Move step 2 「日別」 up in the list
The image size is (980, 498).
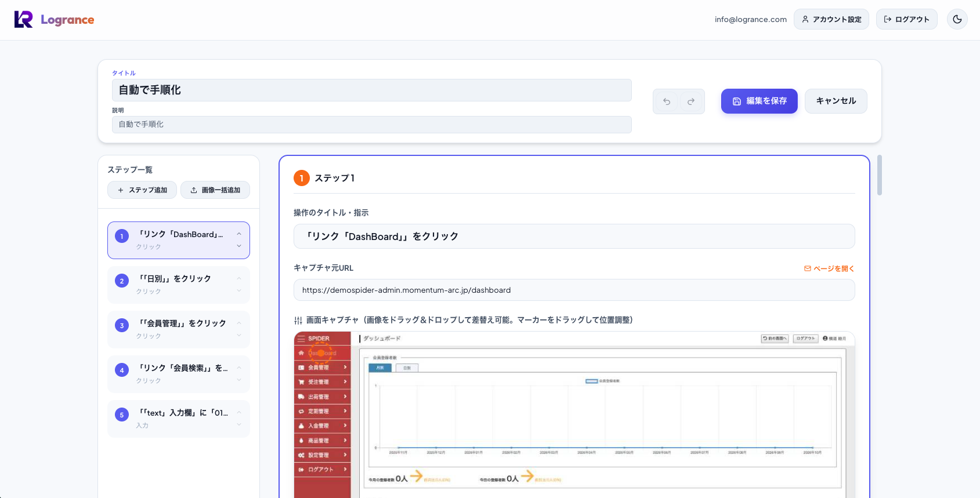coord(239,278)
